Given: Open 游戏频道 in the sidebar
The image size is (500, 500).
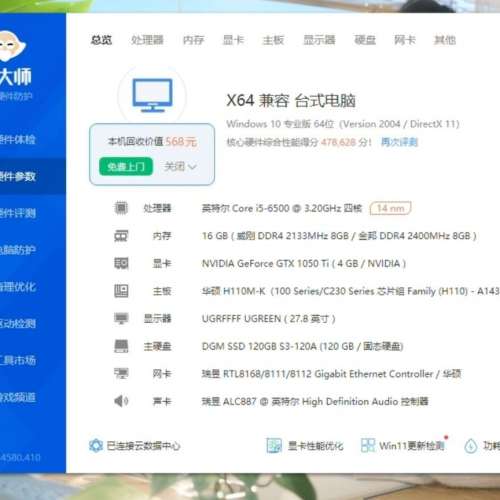Looking at the screenshot, I should [x=18, y=397].
